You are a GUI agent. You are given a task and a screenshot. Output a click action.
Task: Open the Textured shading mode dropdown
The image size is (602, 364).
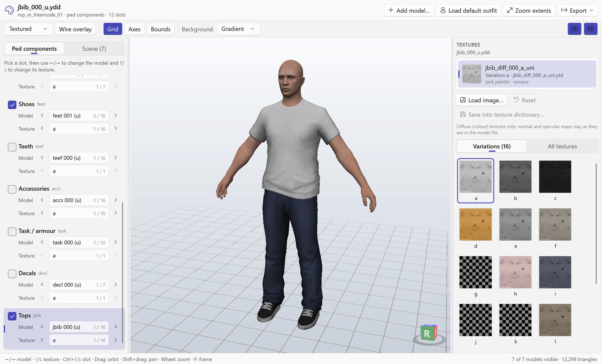click(x=28, y=29)
